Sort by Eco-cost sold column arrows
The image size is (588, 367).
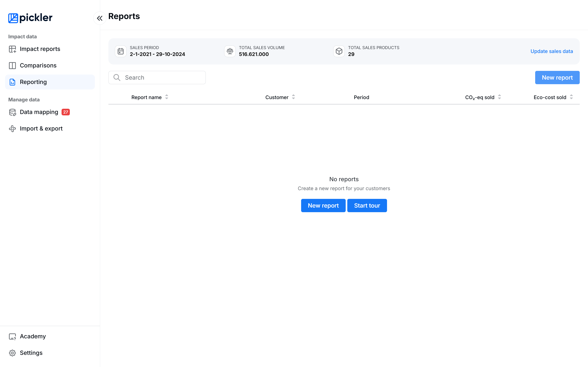(x=571, y=97)
